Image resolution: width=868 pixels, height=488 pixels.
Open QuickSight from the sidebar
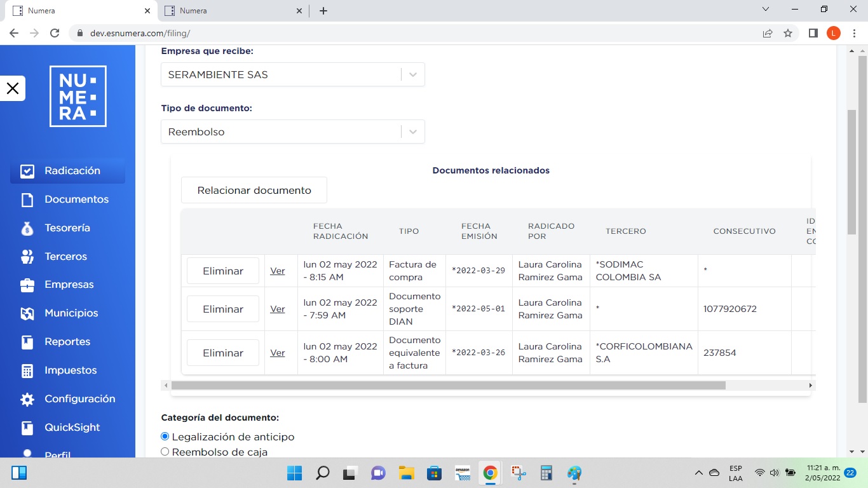point(72,428)
